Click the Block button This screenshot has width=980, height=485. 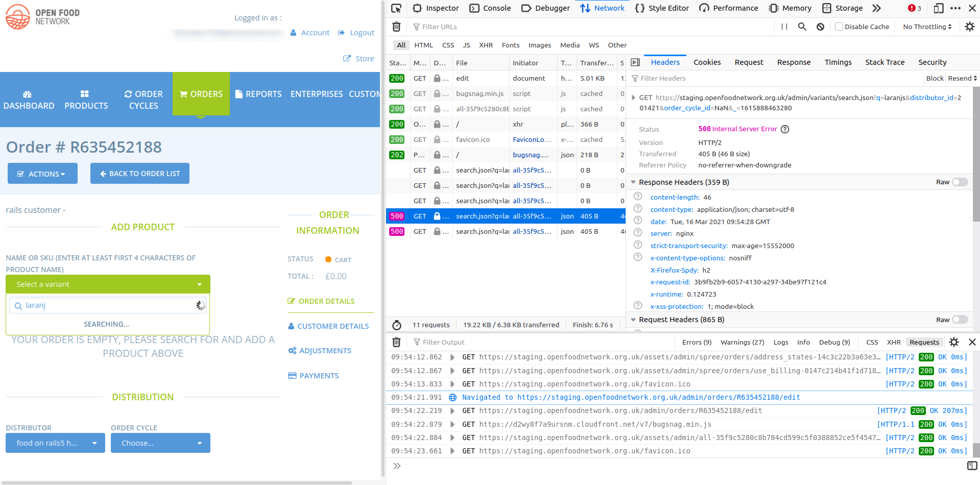coord(935,78)
